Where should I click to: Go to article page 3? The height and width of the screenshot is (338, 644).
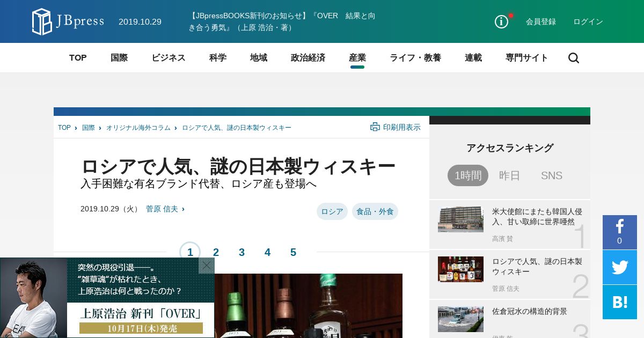click(x=241, y=252)
